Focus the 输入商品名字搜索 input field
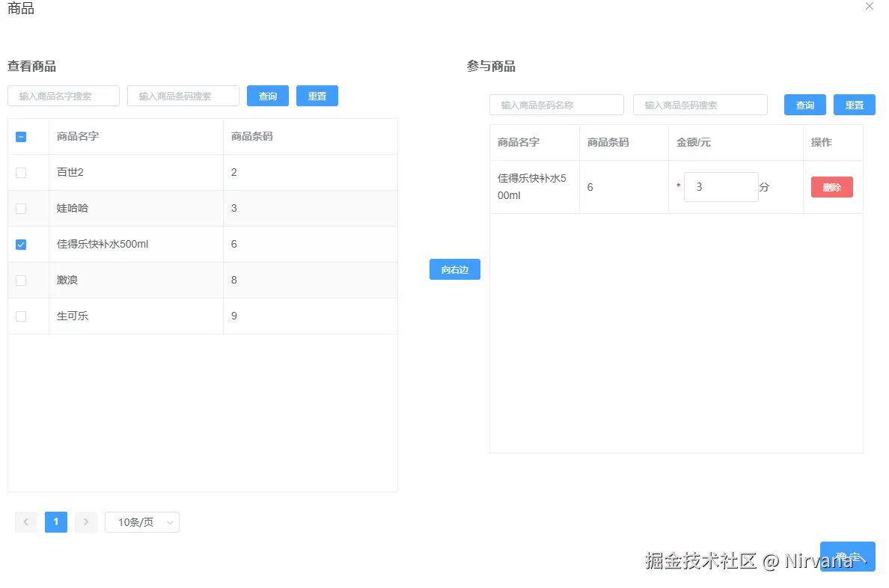This screenshot has height=588, width=889. tap(64, 96)
